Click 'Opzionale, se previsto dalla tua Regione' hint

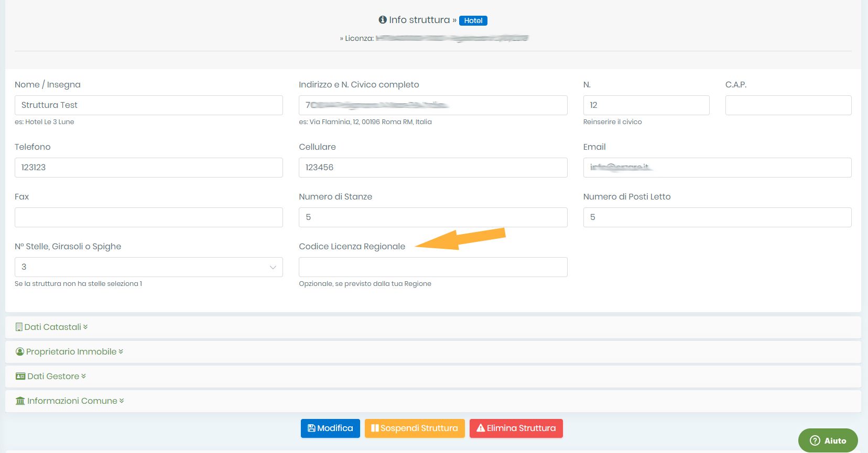coord(365,283)
